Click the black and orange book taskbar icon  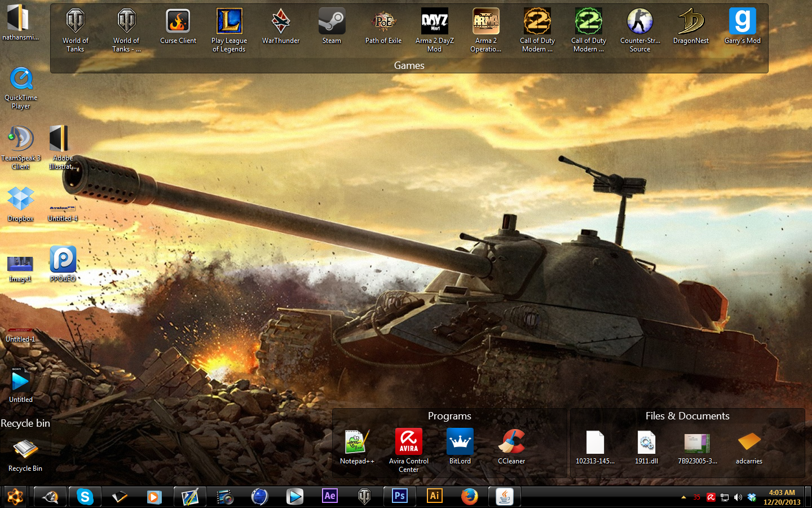(x=120, y=497)
